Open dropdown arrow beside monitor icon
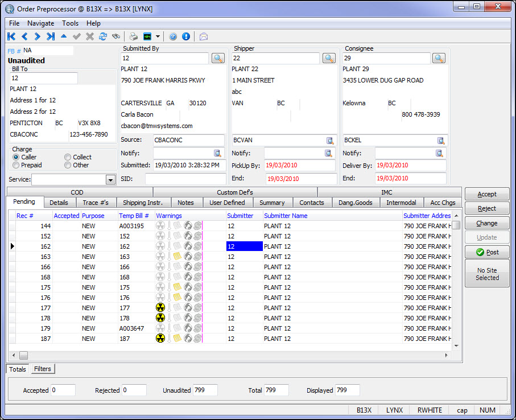516x420 pixels. pos(158,36)
